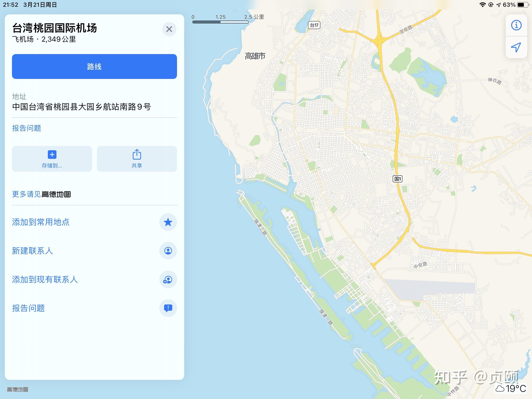Open 报告问题 link under the address
Image resolution: width=532 pixels, height=399 pixels.
(x=27, y=128)
